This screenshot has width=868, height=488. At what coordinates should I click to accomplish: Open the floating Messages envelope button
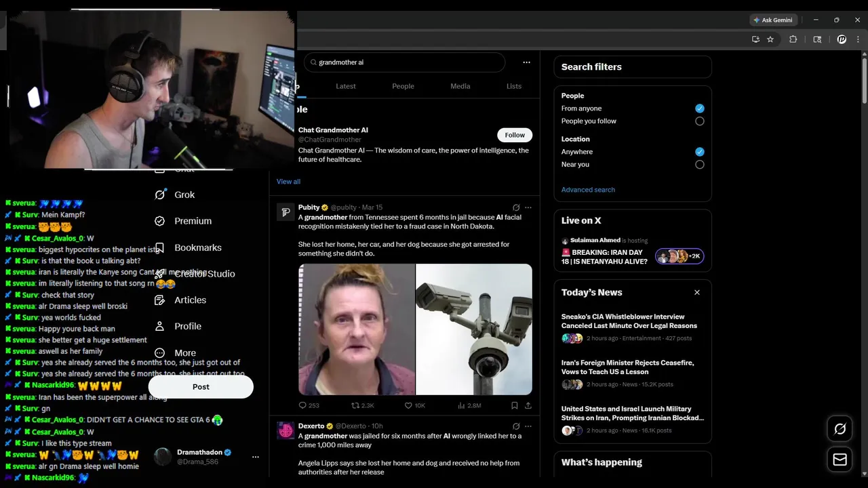pyautogui.click(x=840, y=460)
